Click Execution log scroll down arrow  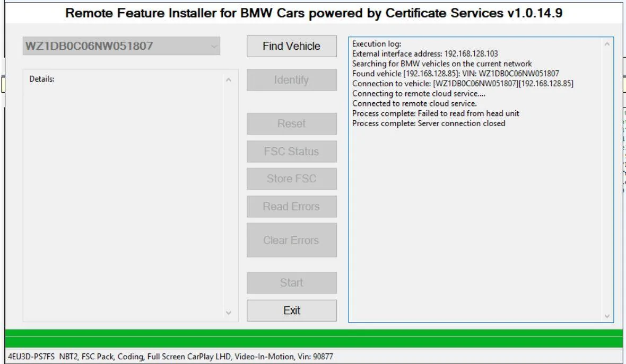pyautogui.click(x=607, y=316)
